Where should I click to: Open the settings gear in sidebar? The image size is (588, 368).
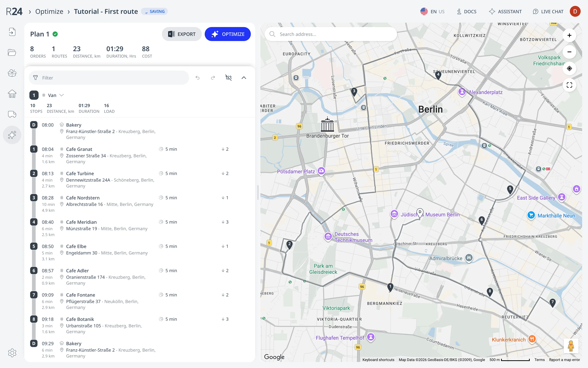click(12, 353)
